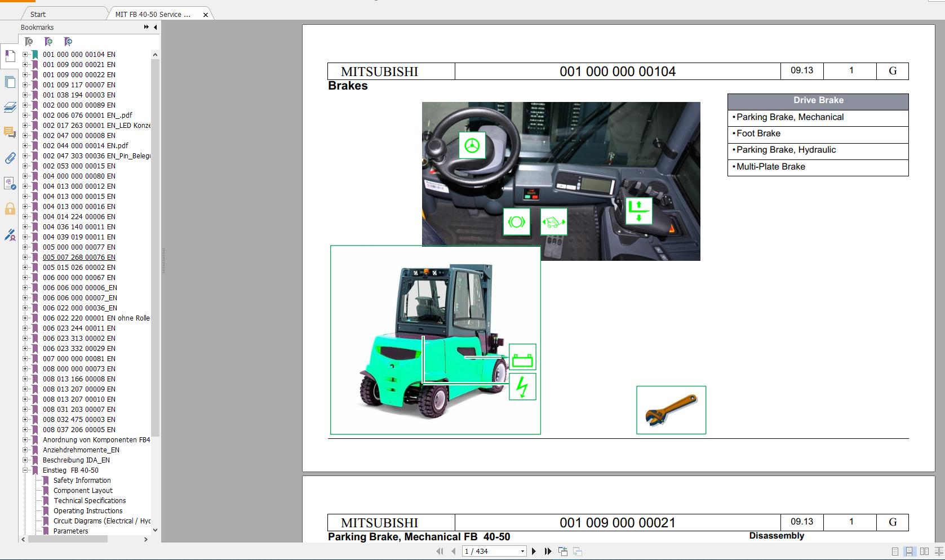Click the wrench icon on the page

point(671,410)
